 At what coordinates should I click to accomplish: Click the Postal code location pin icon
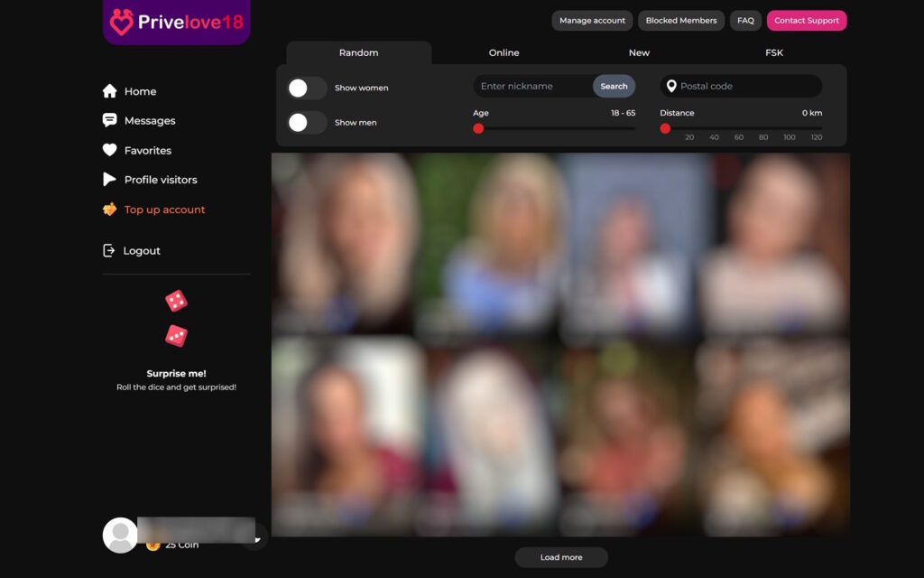670,87
